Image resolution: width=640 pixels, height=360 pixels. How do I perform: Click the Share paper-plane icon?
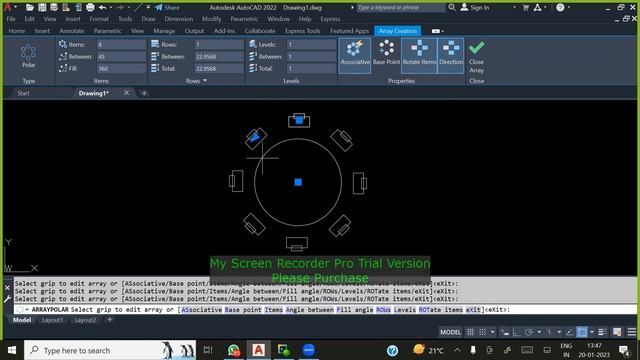coord(159,7)
